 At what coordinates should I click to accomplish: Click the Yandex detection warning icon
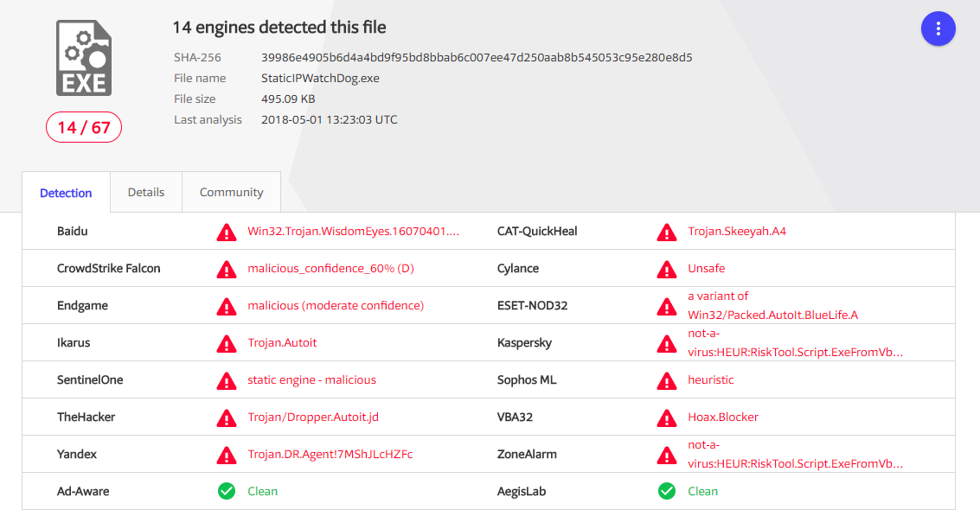(227, 455)
